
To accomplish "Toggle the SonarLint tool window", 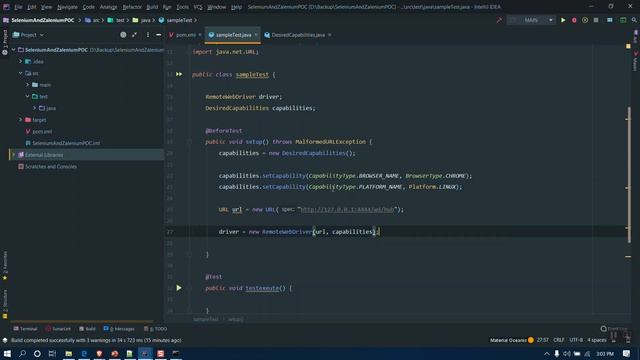I will click(x=58, y=329).
